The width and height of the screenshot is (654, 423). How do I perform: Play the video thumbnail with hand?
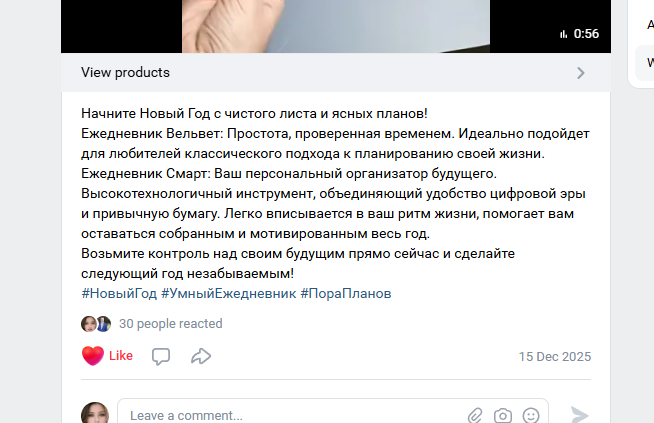[x=336, y=26]
